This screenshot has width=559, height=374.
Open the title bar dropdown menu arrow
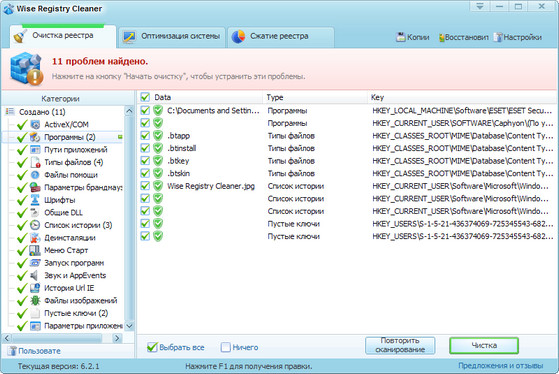pos(480,6)
